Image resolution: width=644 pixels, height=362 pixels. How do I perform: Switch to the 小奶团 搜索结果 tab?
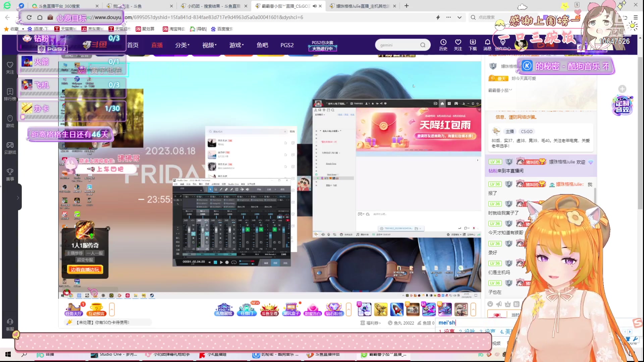pyautogui.click(x=214, y=6)
